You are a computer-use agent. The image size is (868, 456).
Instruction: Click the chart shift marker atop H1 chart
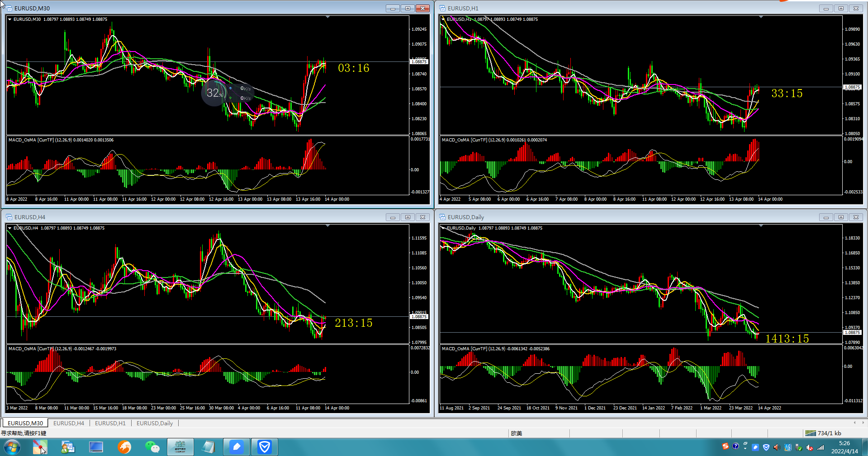761,17
